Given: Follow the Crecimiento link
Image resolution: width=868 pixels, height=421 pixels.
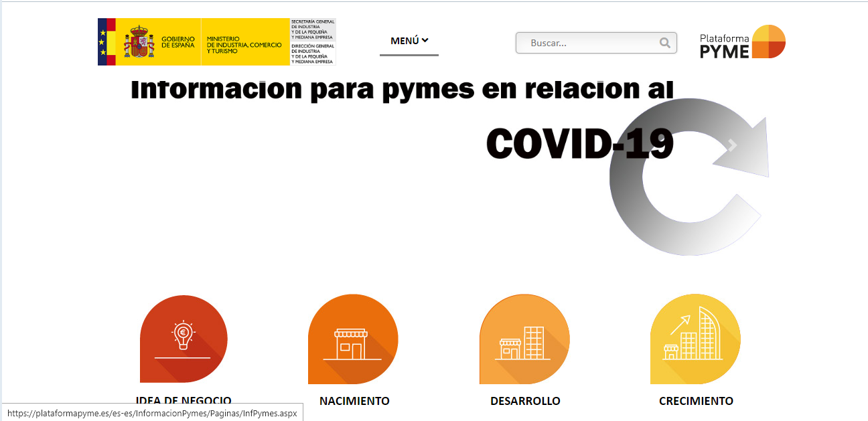Looking at the screenshot, I should 695,401.
